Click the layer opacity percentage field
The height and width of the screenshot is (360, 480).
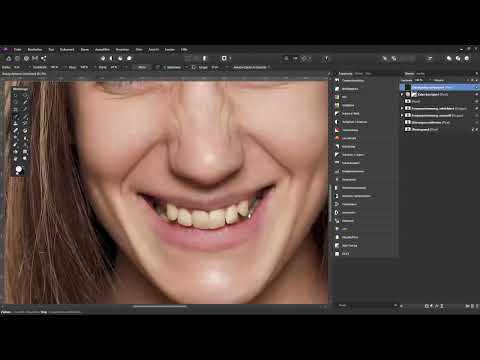(x=419, y=80)
